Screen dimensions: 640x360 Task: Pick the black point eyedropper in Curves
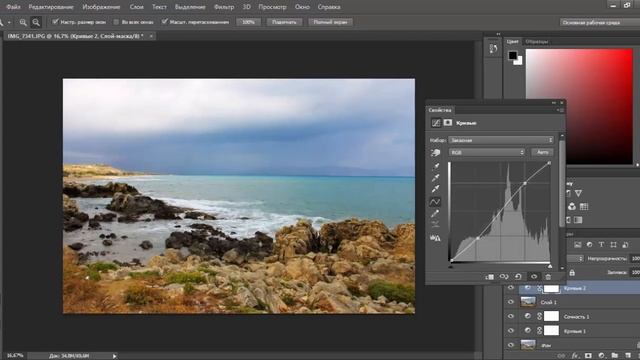(x=436, y=167)
